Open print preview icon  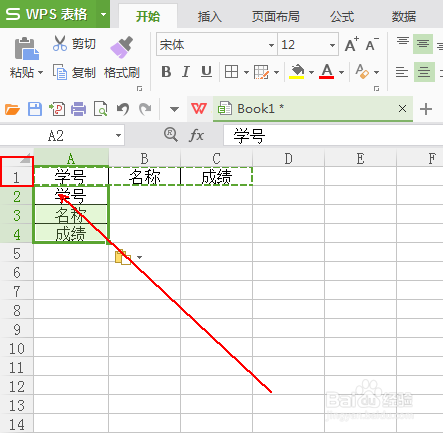101,109
